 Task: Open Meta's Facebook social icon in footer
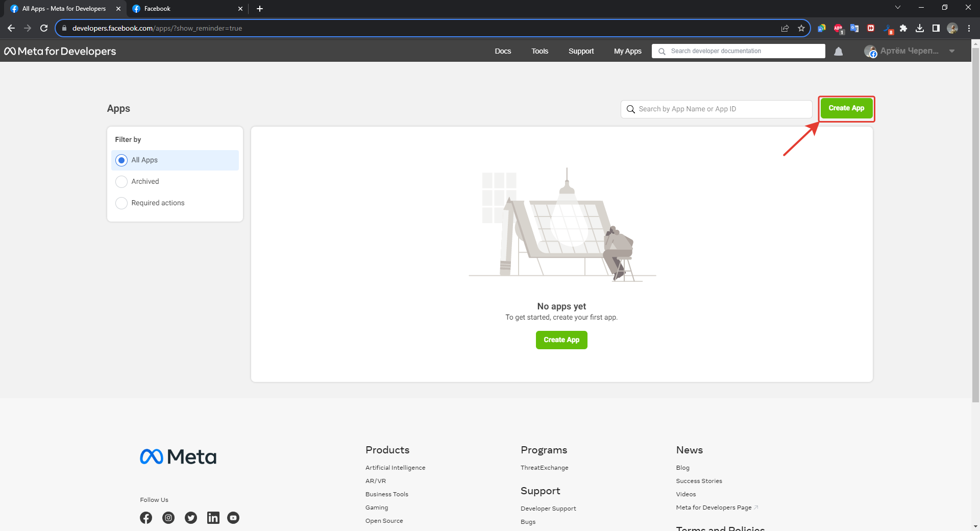click(146, 518)
